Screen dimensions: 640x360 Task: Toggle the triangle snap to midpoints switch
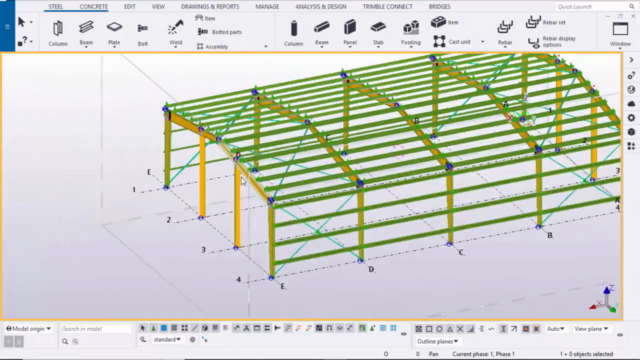(450, 329)
